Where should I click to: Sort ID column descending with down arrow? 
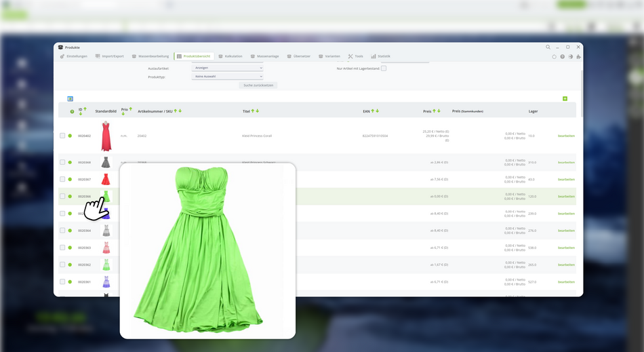pyautogui.click(x=81, y=113)
